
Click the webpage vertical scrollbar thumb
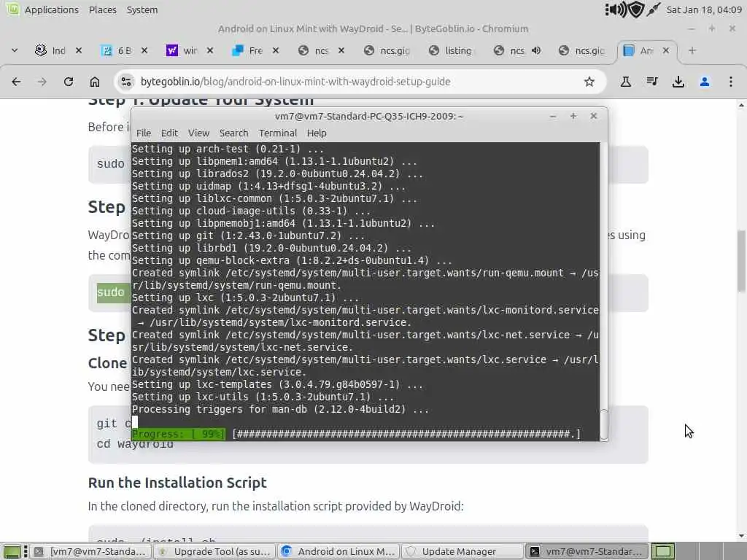pos(741,260)
